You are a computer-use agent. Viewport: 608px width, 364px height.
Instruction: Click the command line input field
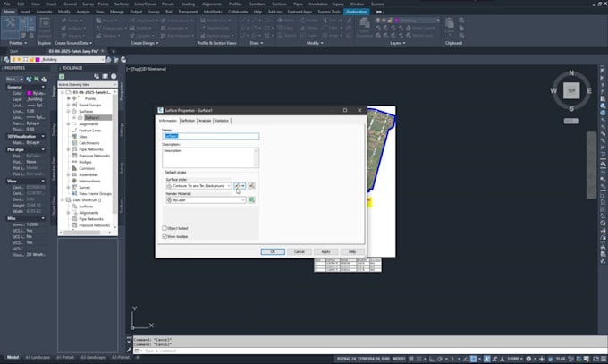coord(368,351)
